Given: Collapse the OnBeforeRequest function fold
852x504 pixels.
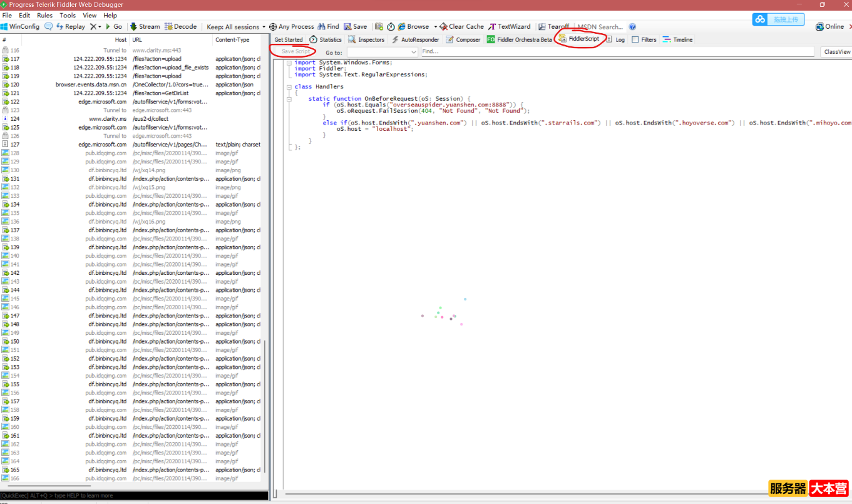Looking at the screenshot, I should [289, 99].
